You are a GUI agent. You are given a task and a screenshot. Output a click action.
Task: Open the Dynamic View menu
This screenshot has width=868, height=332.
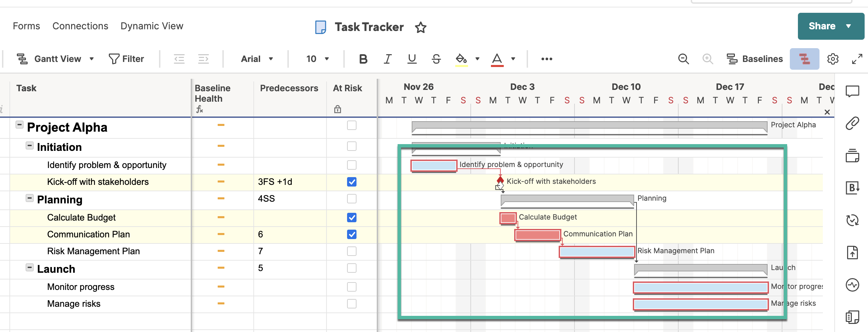pyautogui.click(x=152, y=26)
